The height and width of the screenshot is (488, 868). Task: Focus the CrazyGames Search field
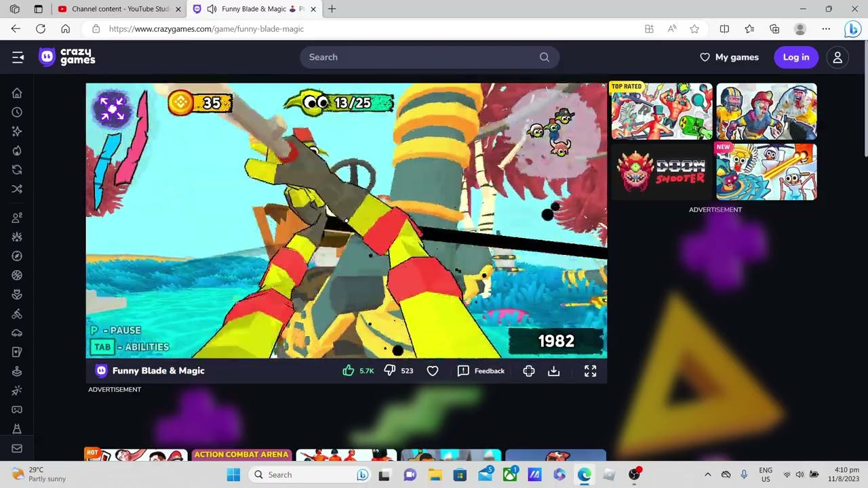(x=429, y=58)
